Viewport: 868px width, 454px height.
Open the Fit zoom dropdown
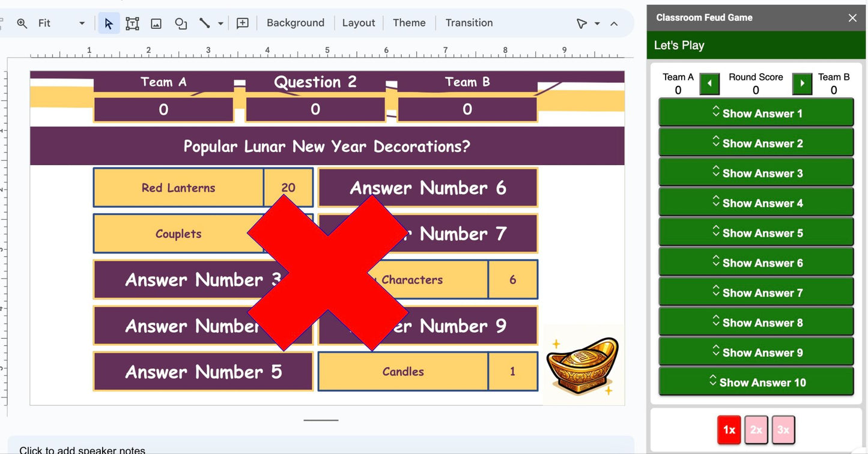coord(81,23)
